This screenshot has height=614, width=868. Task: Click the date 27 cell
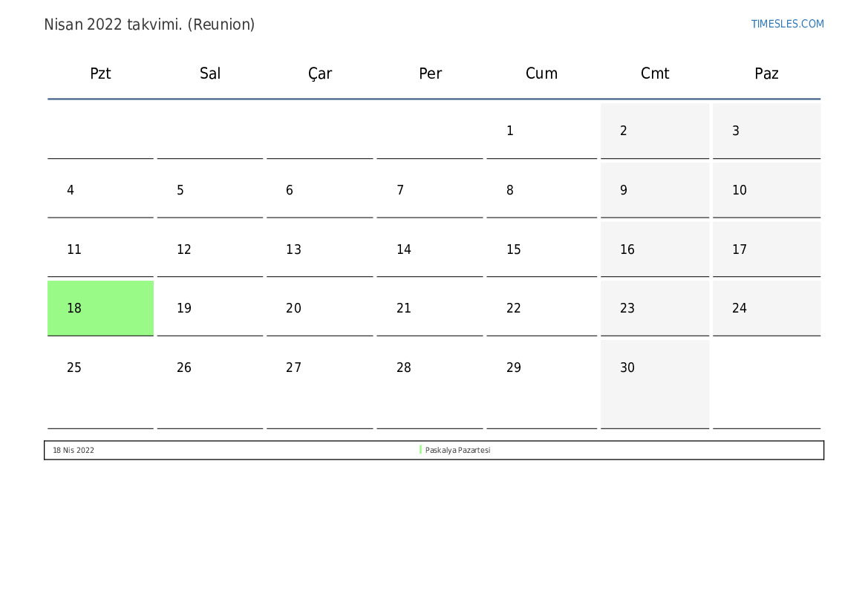pos(320,385)
